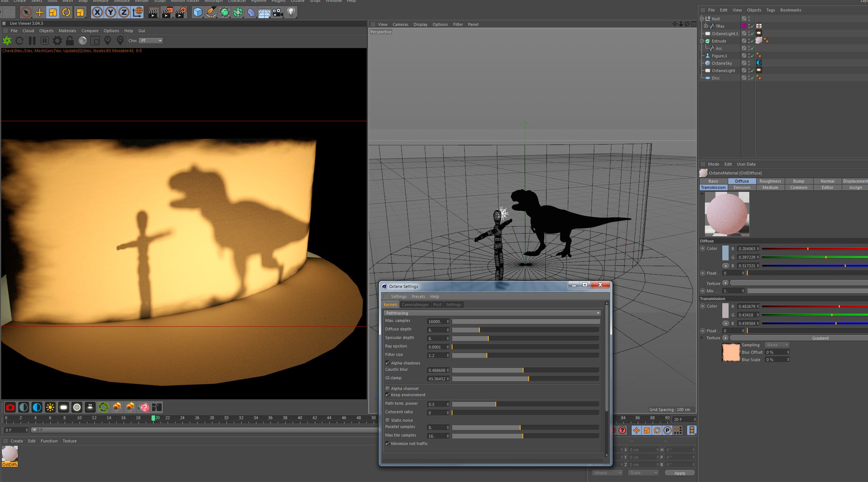Open the Chn PT channel dropdown
The image size is (868, 482).
coord(151,41)
